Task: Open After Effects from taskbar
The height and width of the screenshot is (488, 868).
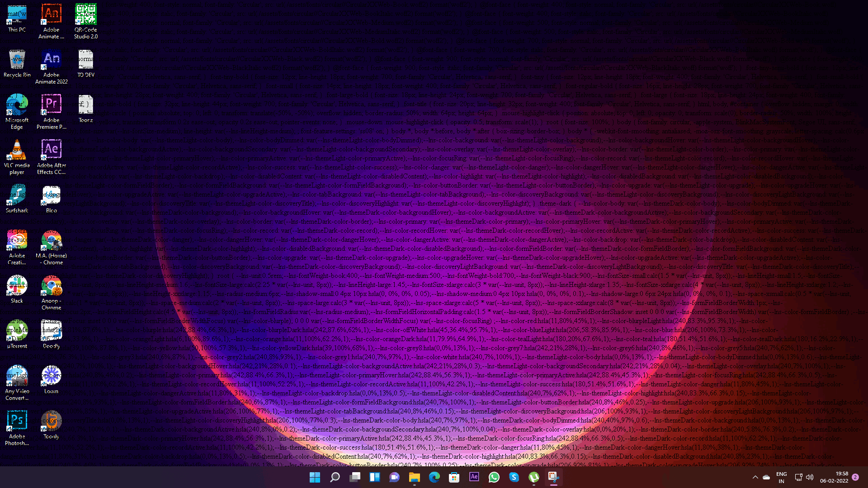Action: (474, 477)
